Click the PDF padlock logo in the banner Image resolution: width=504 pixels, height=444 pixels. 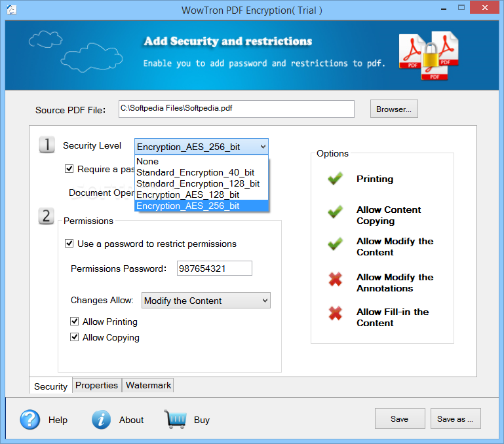click(429, 56)
